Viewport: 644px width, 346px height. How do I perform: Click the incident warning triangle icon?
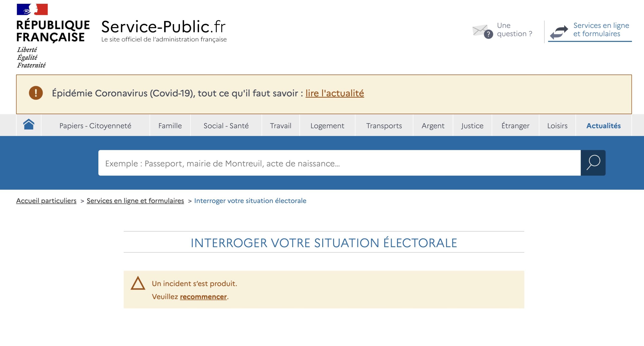(x=138, y=283)
